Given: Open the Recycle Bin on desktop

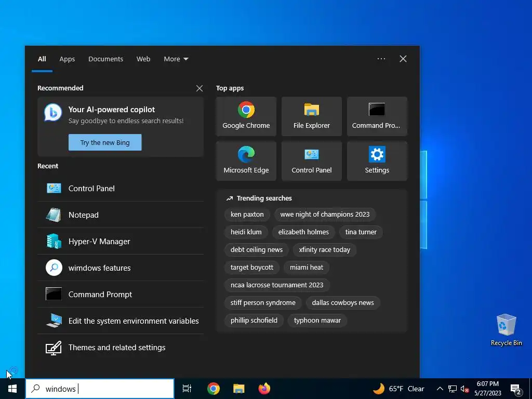Looking at the screenshot, I should coord(506,330).
